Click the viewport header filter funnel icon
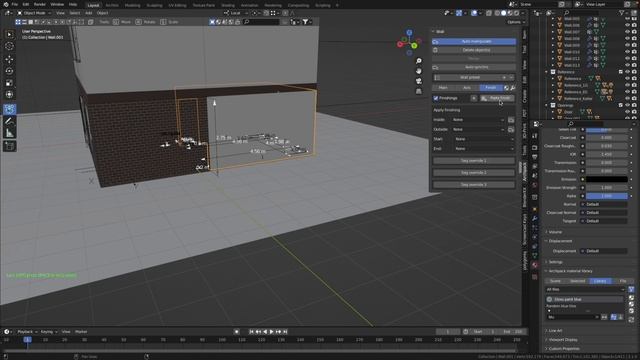The width and height of the screenshot is (640, 360). 305,22
